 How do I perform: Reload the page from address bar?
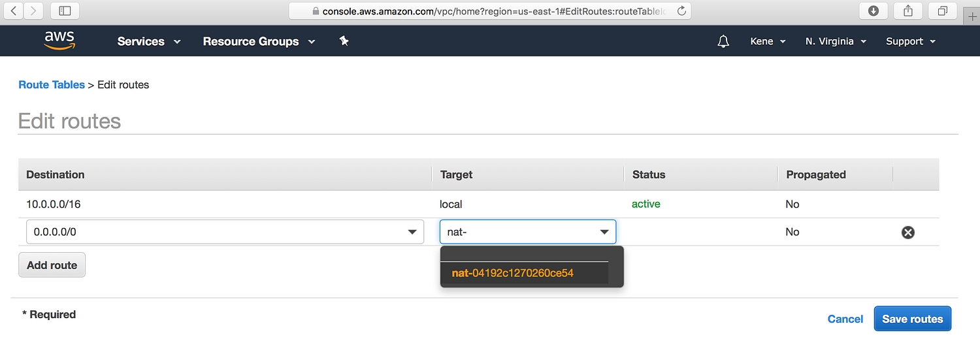pos(681,10)
